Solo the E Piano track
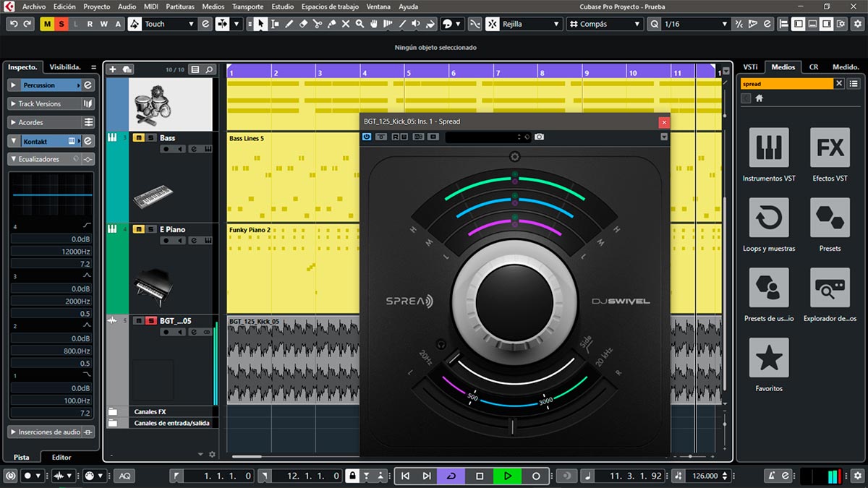 tap(150, 229)
